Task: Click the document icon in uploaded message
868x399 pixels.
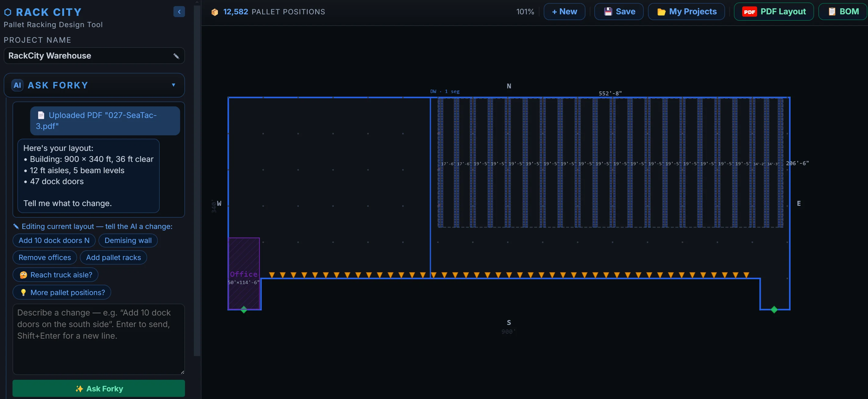Action: (41, 115)
